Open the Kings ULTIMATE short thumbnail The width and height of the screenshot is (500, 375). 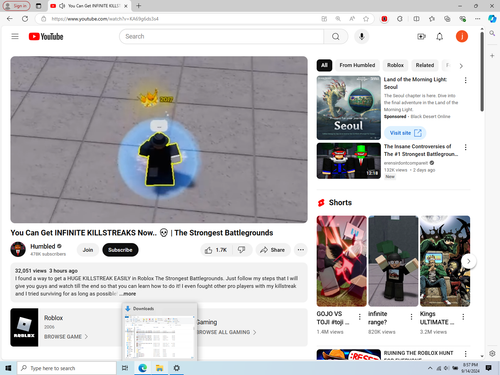[445, 261]
